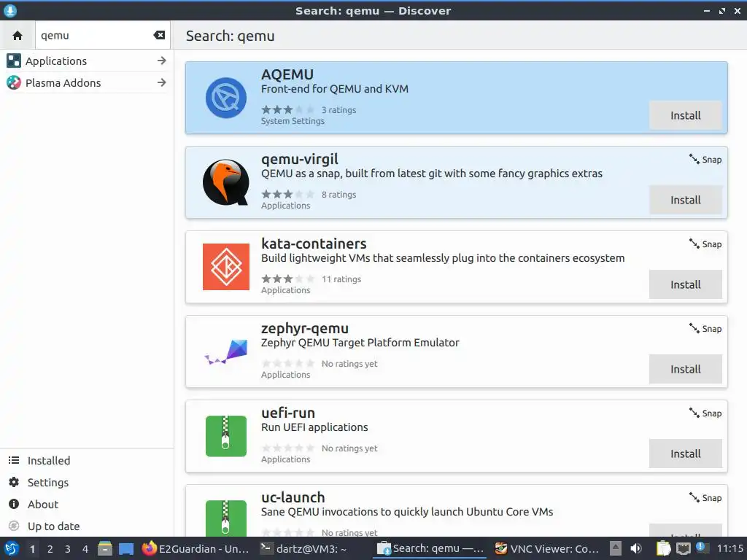Install uefi-run
747x560 pixels.
(x=685, y=454)
